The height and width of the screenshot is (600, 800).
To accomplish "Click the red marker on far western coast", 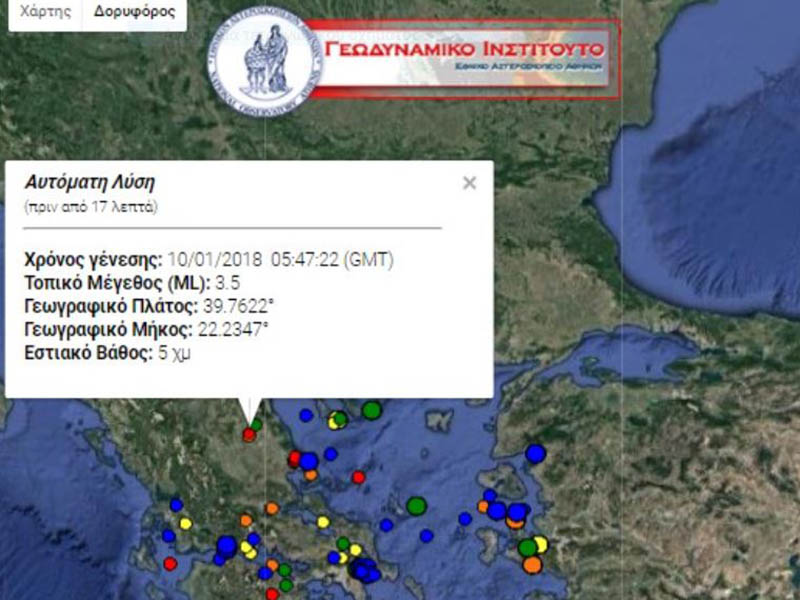I will [170, 563].
